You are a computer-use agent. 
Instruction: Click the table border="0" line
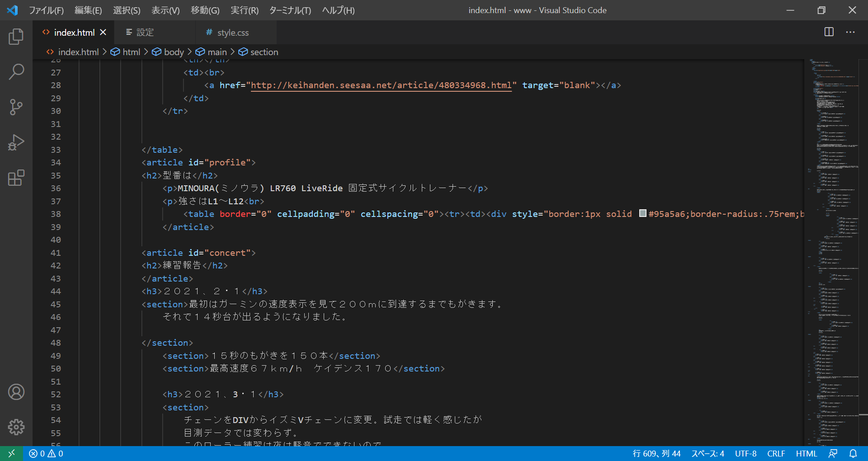(x=494, y=214)
